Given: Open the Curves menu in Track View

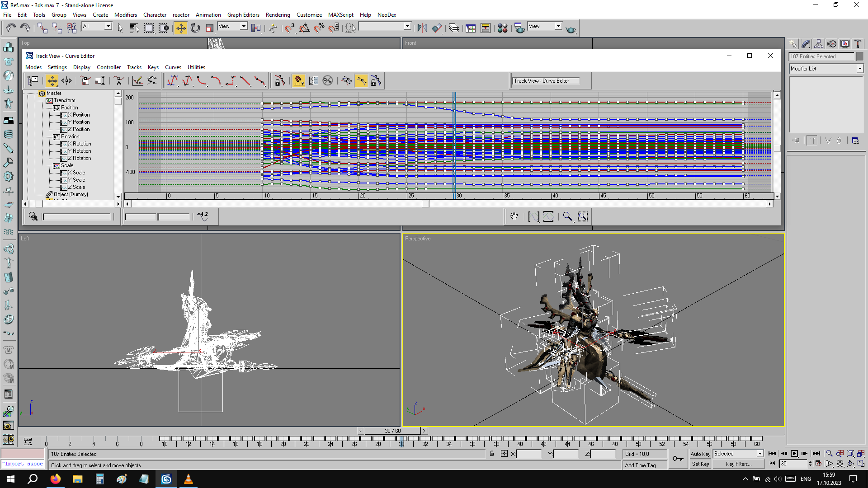Looking at the screenshot, I should [x=173, y=67].
